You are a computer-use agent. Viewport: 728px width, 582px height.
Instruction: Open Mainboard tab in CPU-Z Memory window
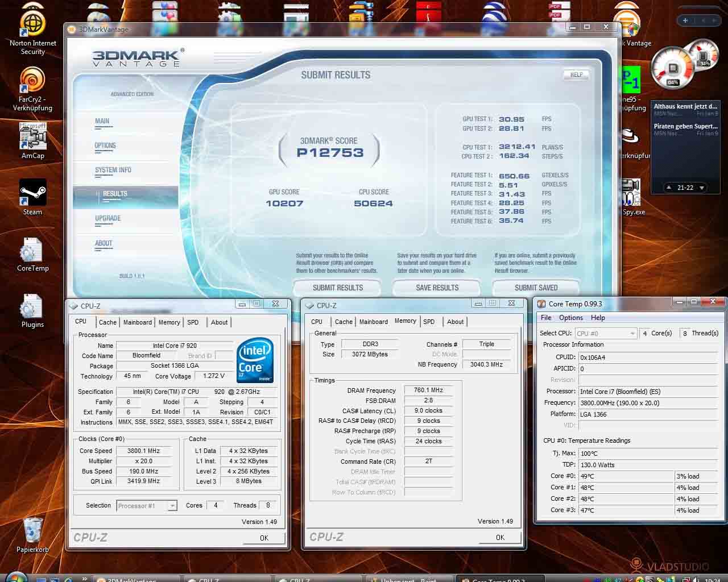(x=374, y=322)
